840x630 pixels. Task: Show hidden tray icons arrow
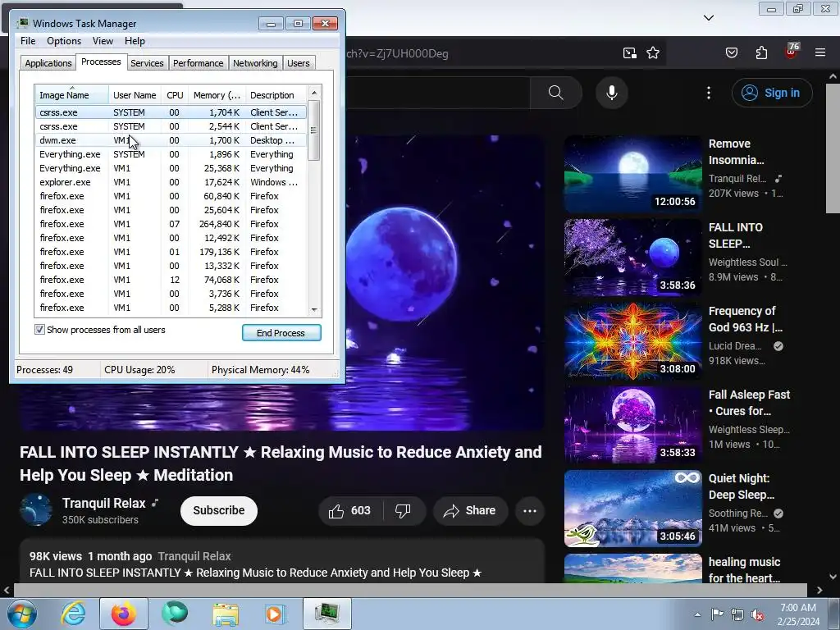pos(697,614)
